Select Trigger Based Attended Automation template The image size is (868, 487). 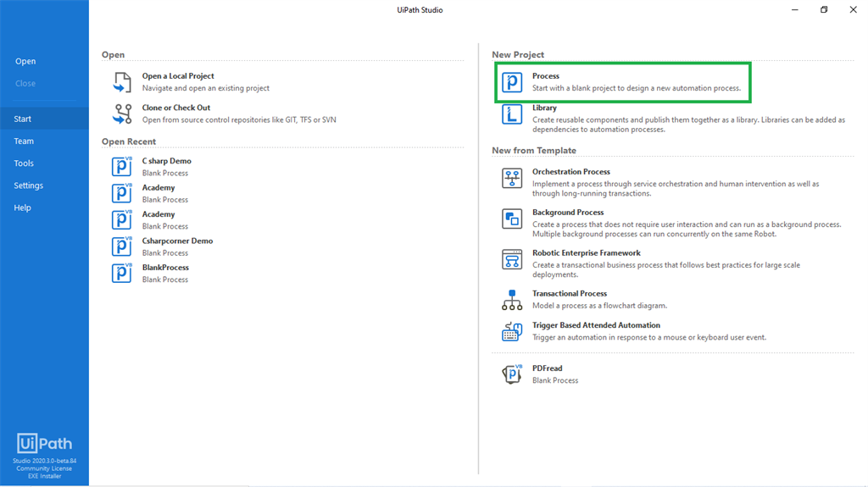coord(634,331)
